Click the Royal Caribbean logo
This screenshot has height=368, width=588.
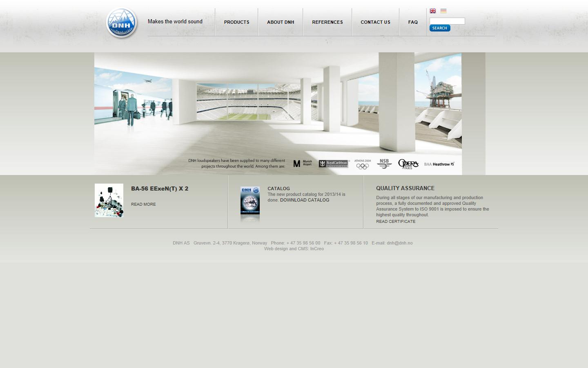point(334,164)
